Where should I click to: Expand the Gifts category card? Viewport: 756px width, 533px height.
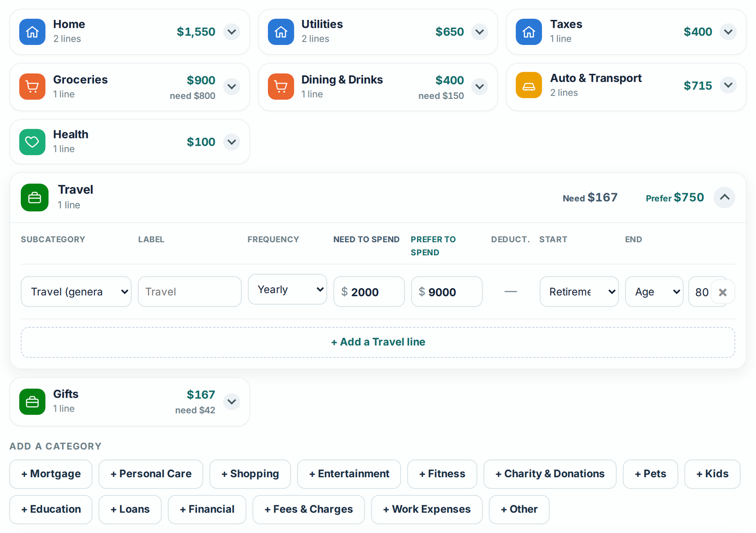[x=232, y=402]
